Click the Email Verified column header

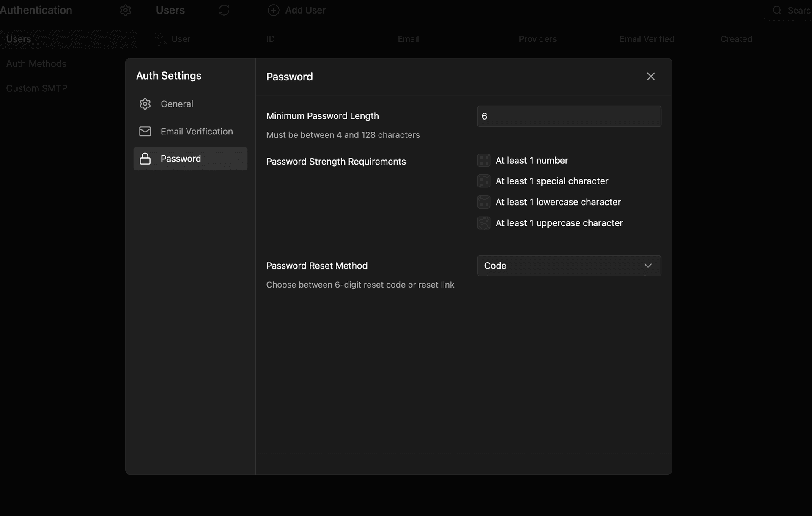647,39
